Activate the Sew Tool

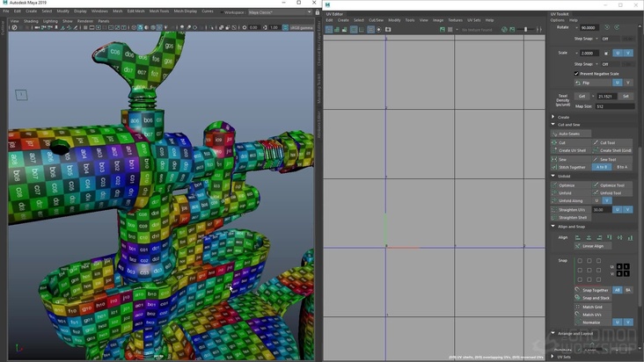point(612,160)
